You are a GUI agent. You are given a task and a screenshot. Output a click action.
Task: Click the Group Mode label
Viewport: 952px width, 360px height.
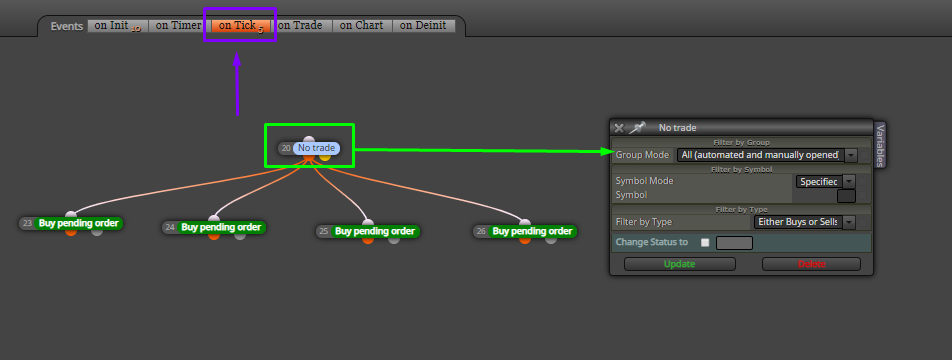tap(642, 155)
